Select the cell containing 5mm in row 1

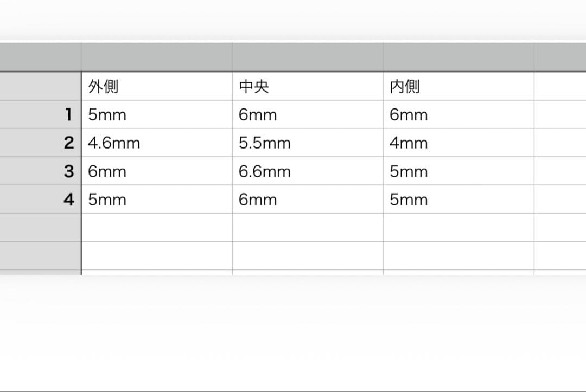click(x=156, y=114)
